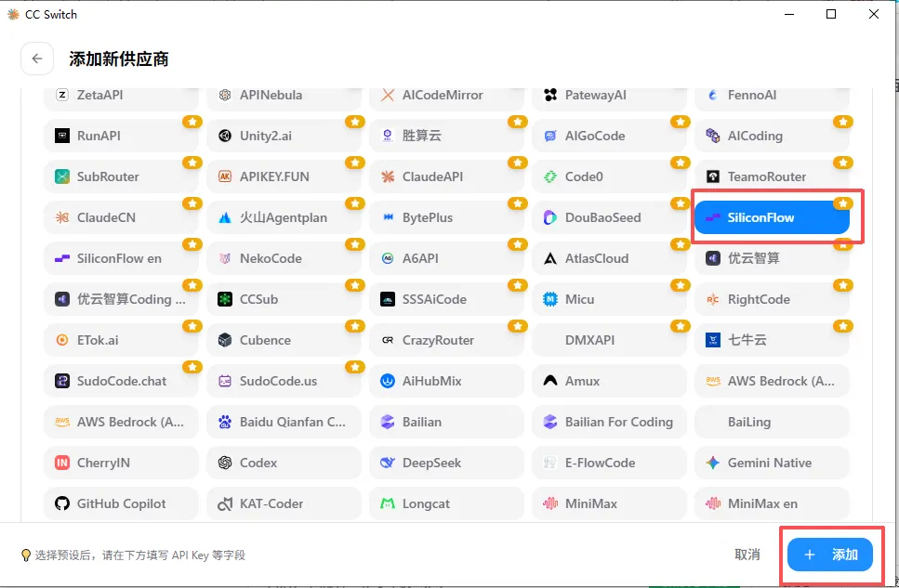Click the ClaudeAPI asterisk icon
The width and height of the screenshot is (899, 588).
(x=388, y=176)
